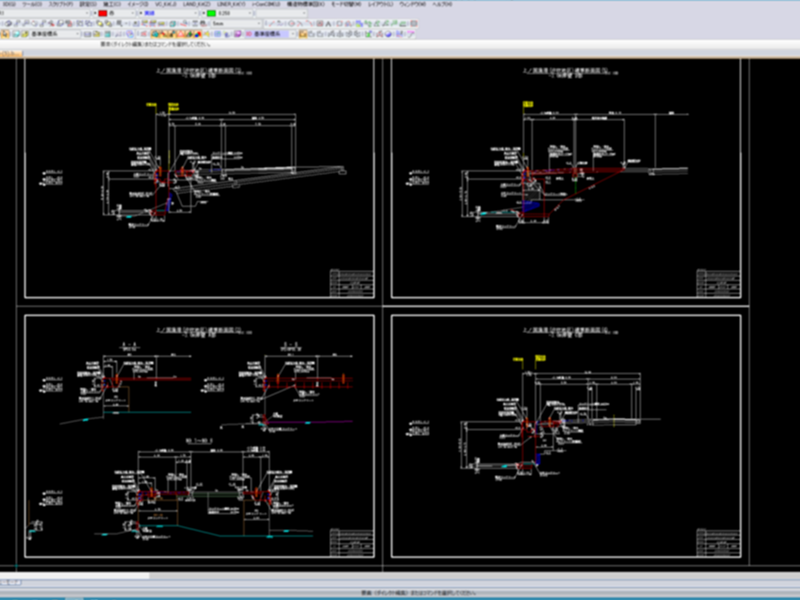Screen dimensions: 800x600
Task: Select the text "A" tool icon
Action: 328,23
